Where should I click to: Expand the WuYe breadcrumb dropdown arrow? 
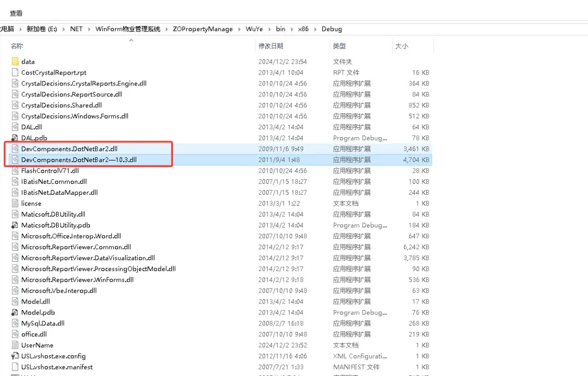tap(269, 29)
